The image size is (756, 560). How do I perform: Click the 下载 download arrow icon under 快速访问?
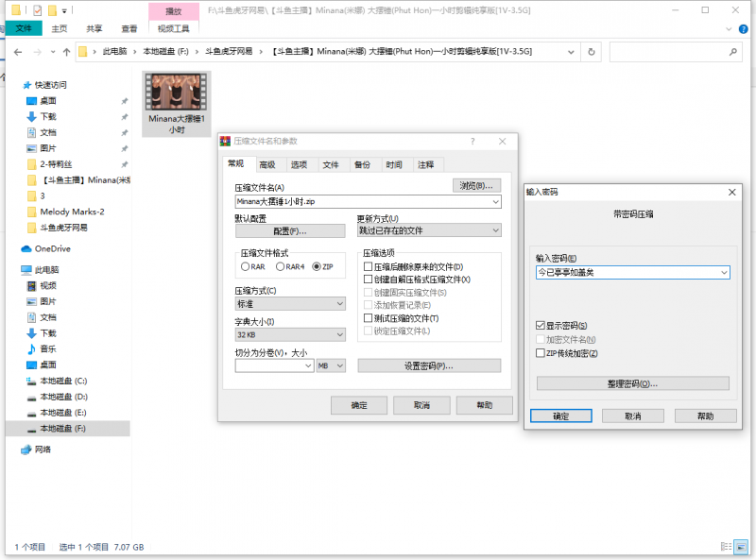(30, 116)
